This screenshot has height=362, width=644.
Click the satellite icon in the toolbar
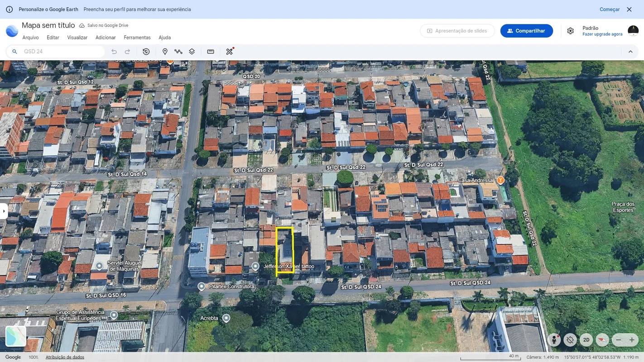point(230,51)
